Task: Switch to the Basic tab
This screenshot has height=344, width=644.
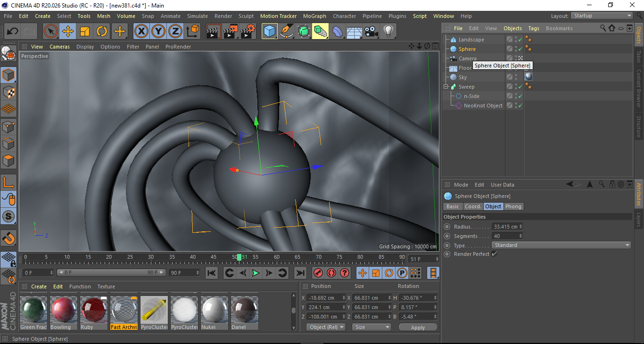Action: click(453, 206)
